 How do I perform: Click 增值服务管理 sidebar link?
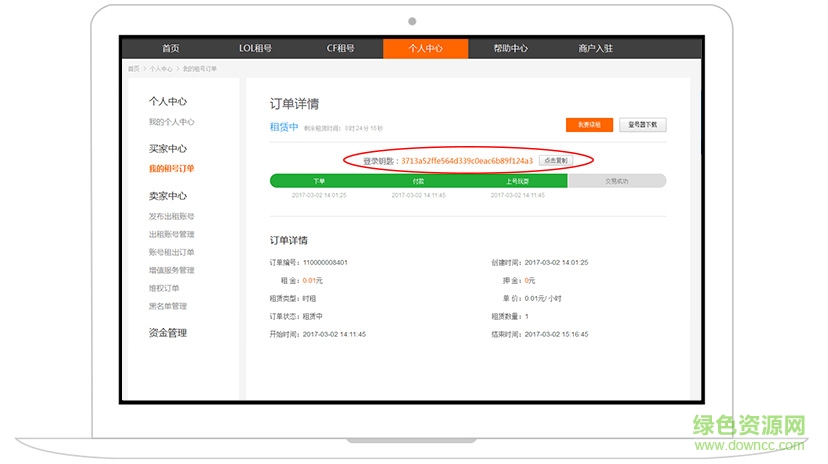pos(171,270)
